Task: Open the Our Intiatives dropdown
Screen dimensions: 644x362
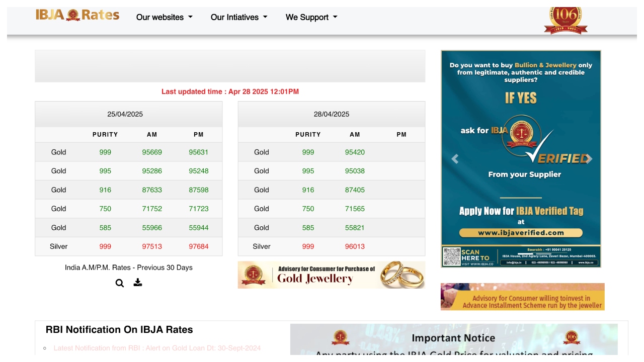Action: pos(239,17)
